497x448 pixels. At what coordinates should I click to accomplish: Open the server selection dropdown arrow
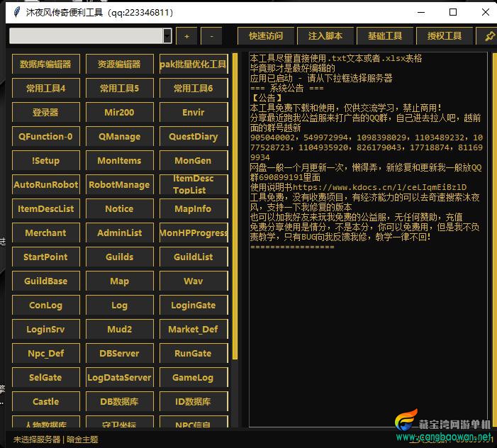167,36
